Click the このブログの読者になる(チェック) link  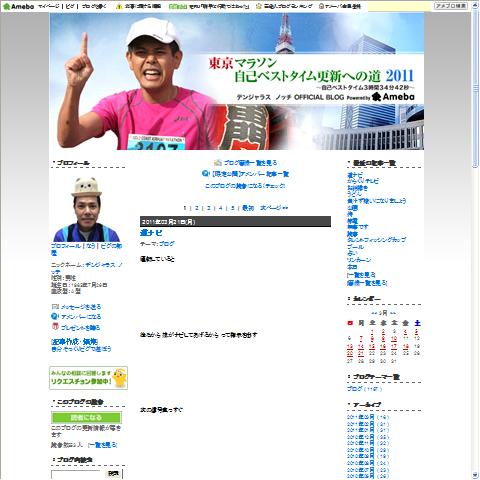click(245, 186)
